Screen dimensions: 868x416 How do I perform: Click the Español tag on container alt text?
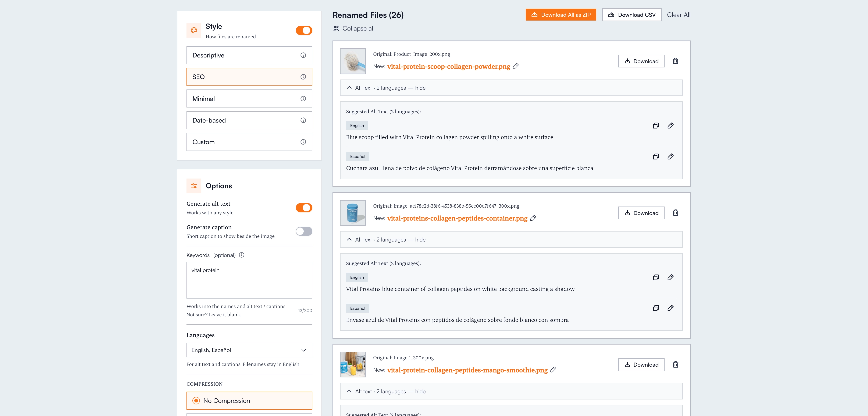click(x=357, y=308)
